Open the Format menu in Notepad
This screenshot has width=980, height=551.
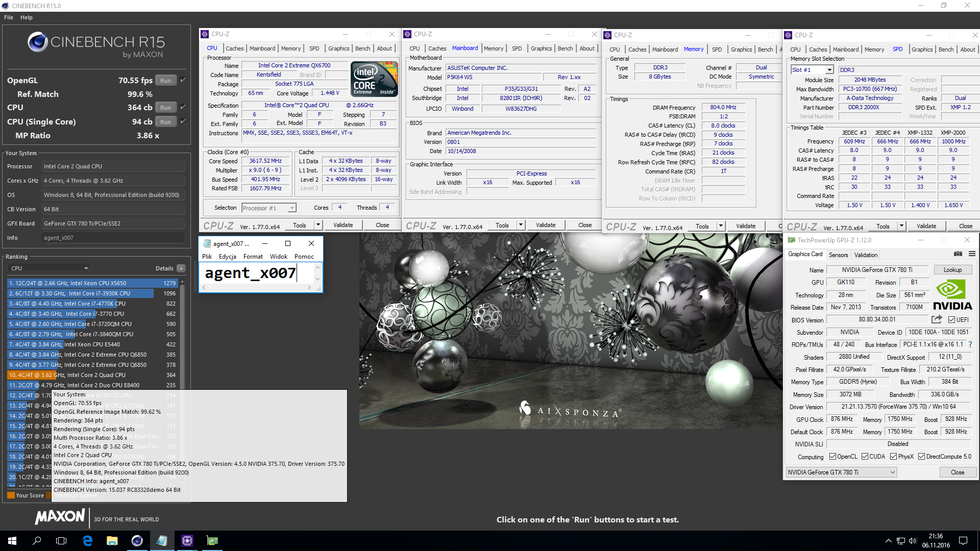tap(253, 257)
